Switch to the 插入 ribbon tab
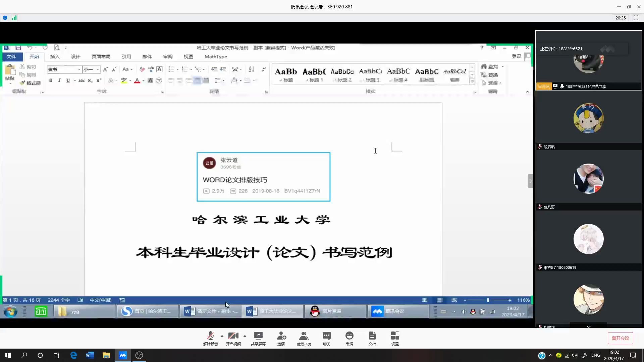 coord(55,56)
